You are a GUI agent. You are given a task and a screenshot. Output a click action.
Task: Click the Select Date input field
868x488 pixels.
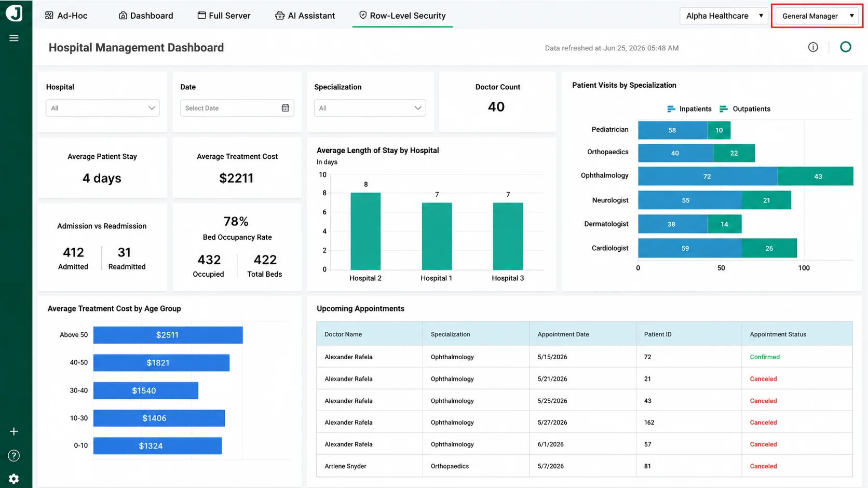(237, 108)
